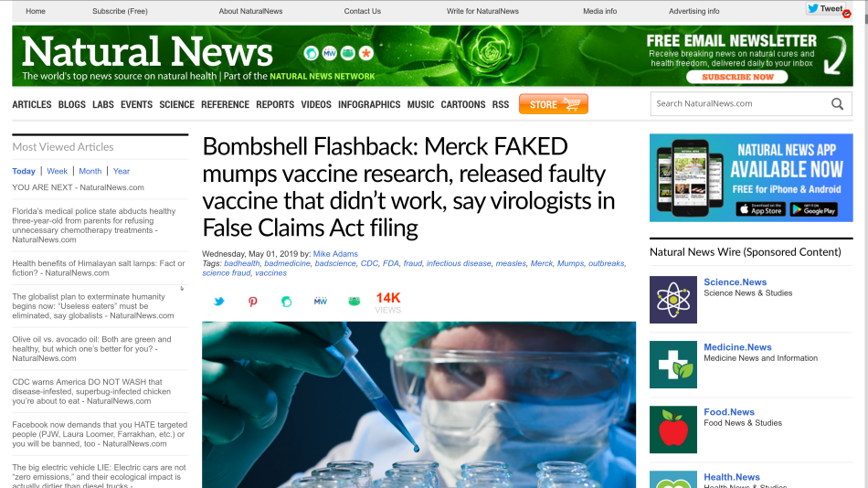This screenshot has height=488, width=868.
Task: Open the STORE shopping cart button
Action: pyautogui.click(x=554, y=104)
